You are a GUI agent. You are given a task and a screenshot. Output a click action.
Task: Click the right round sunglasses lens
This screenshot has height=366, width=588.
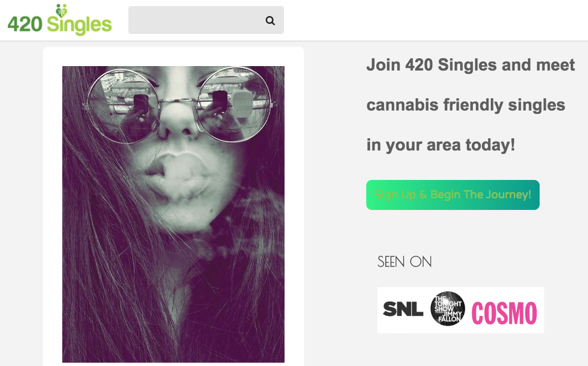coord(233,104)
